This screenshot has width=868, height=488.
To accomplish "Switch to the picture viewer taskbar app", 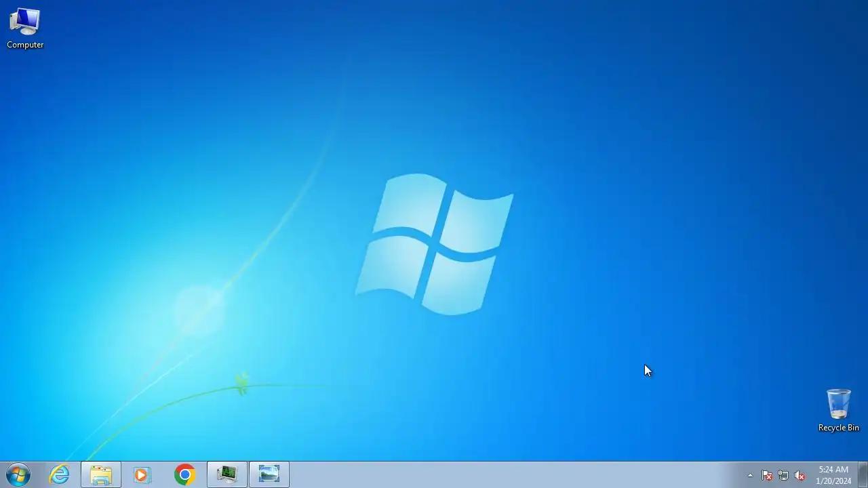I will (x=269, y=474).
